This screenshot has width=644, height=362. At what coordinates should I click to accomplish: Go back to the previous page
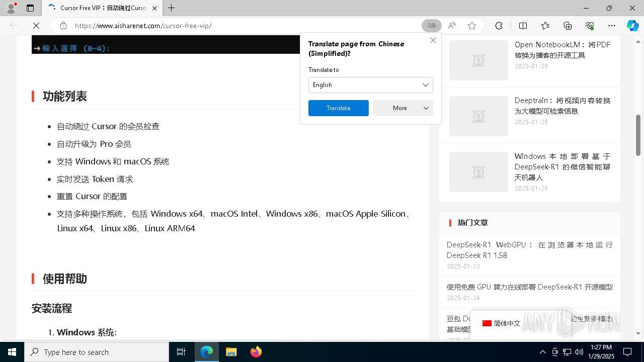pos(14,26)
